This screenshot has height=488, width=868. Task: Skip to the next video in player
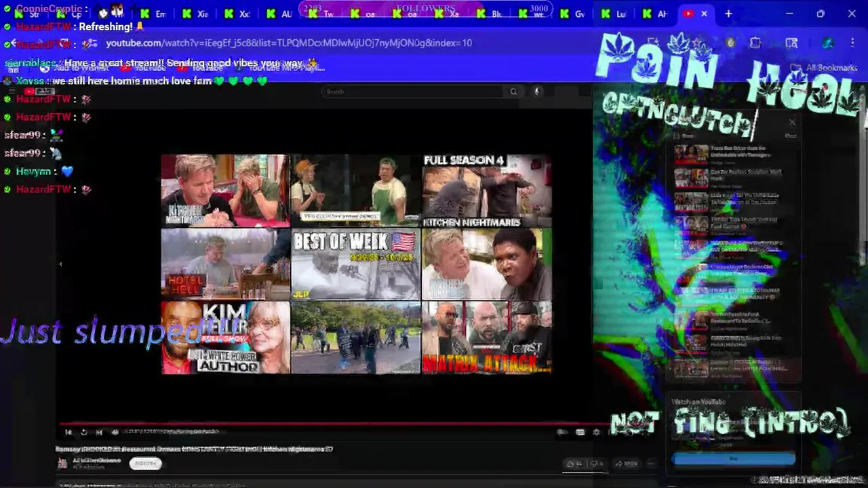tap(99, 432)
